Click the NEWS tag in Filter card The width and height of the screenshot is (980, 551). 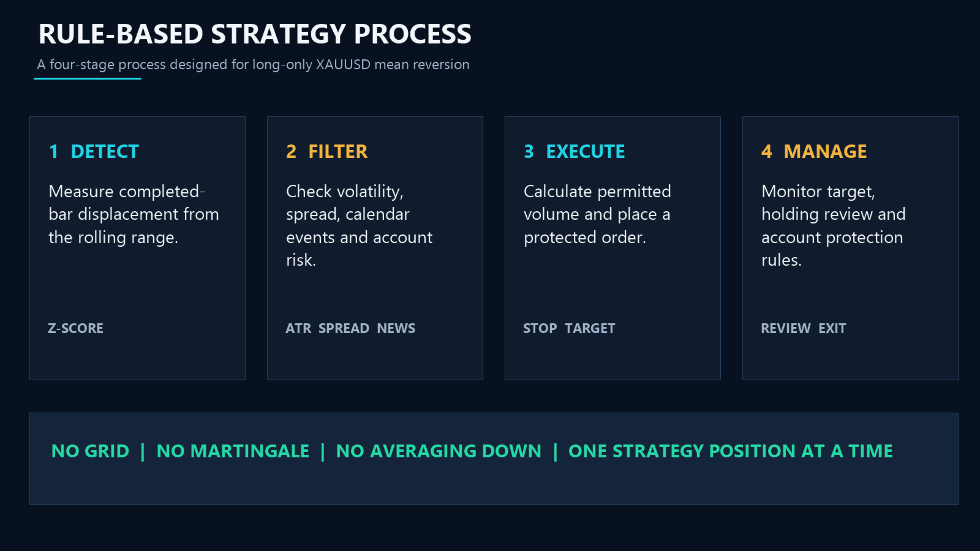[396, 328]
